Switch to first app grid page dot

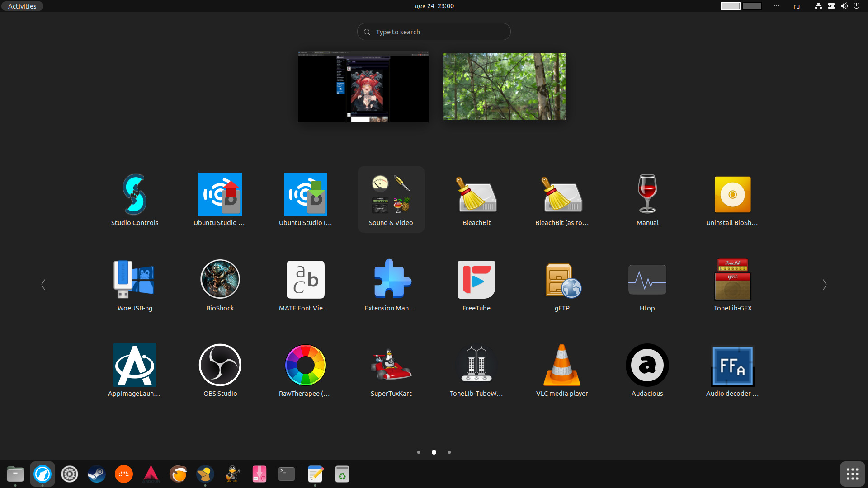pos(419,452)
